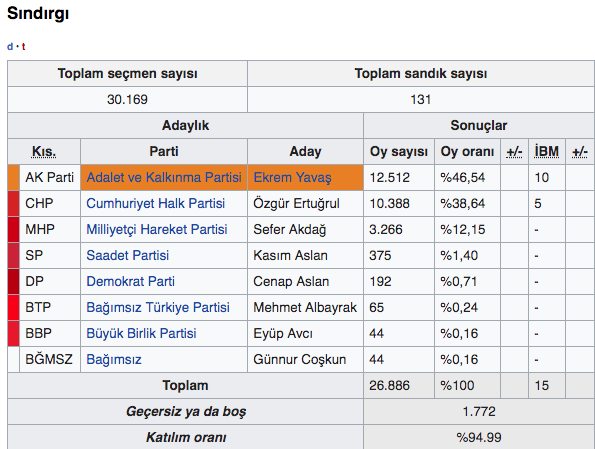The width and height of the screenshot is (595, 449).
Task: Click the voter count value 30.169
Action: tap(127, 99)
